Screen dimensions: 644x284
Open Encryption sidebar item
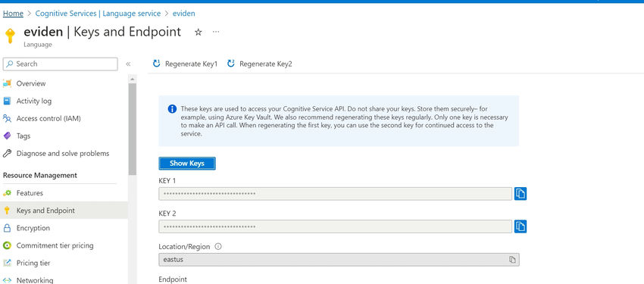33,228
